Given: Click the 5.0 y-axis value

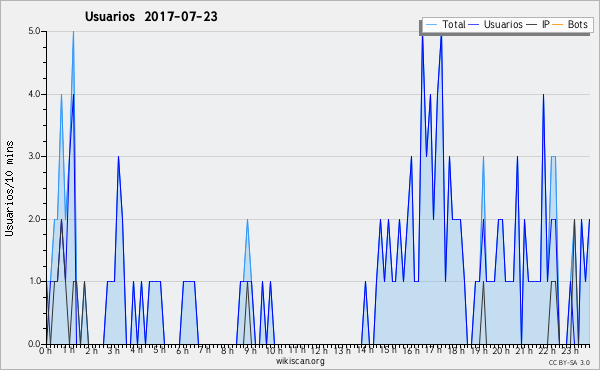Looking at the screenshot, I should pyautogui.click(x=34, y=31).
